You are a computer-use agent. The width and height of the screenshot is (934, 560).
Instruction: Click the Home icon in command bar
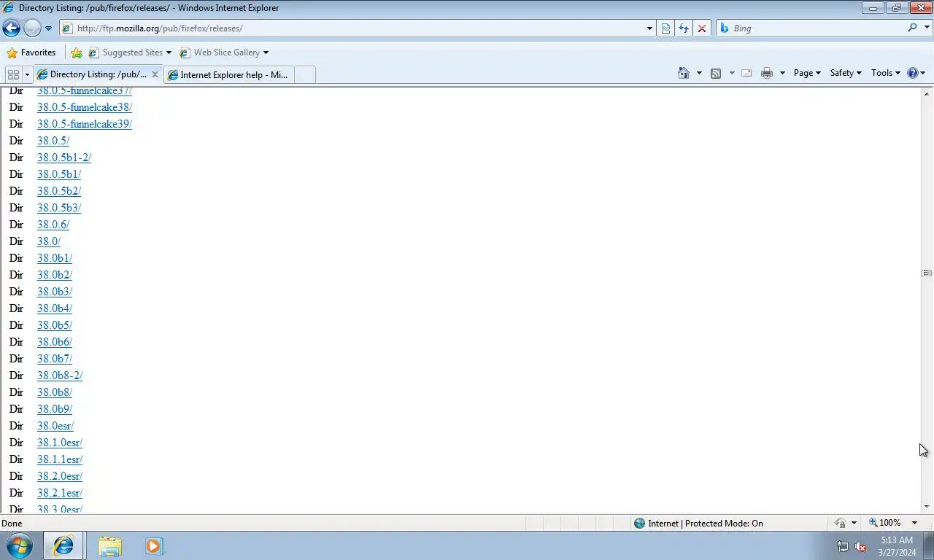[x=684, y=73]
